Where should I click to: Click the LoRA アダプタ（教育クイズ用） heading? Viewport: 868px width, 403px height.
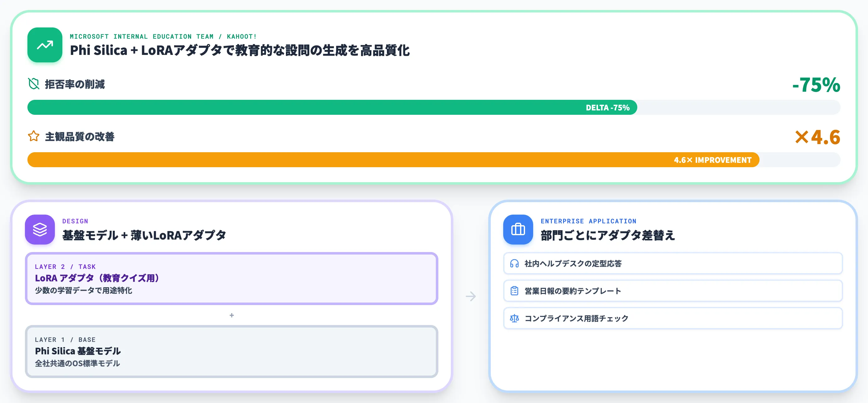[98, 278]
